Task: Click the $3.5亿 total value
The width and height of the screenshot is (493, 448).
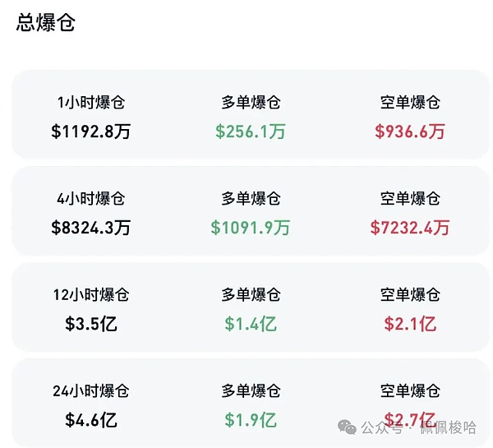Action: [91, 323]
